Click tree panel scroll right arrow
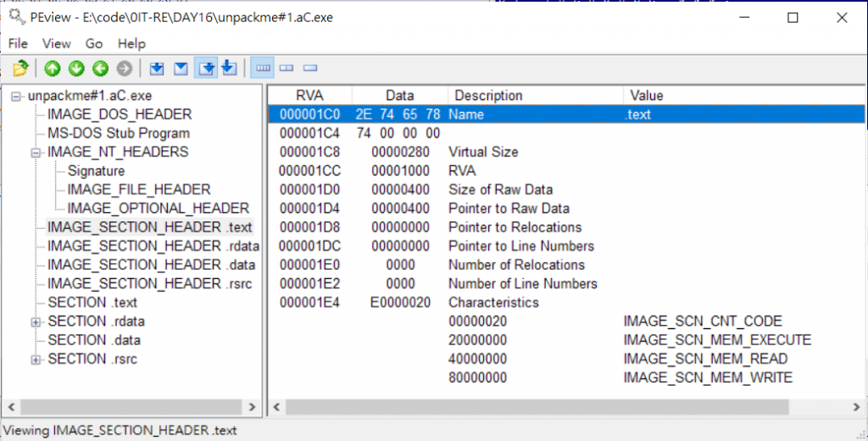Image resolution: width=868 pixels, height=441 pixels. coord(253,407)
